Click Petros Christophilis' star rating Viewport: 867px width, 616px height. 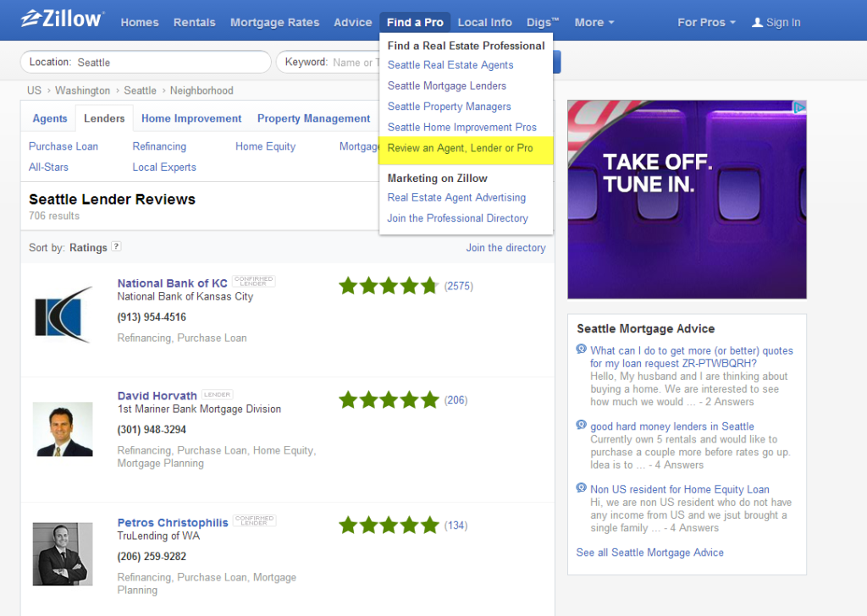click(389, 525)
